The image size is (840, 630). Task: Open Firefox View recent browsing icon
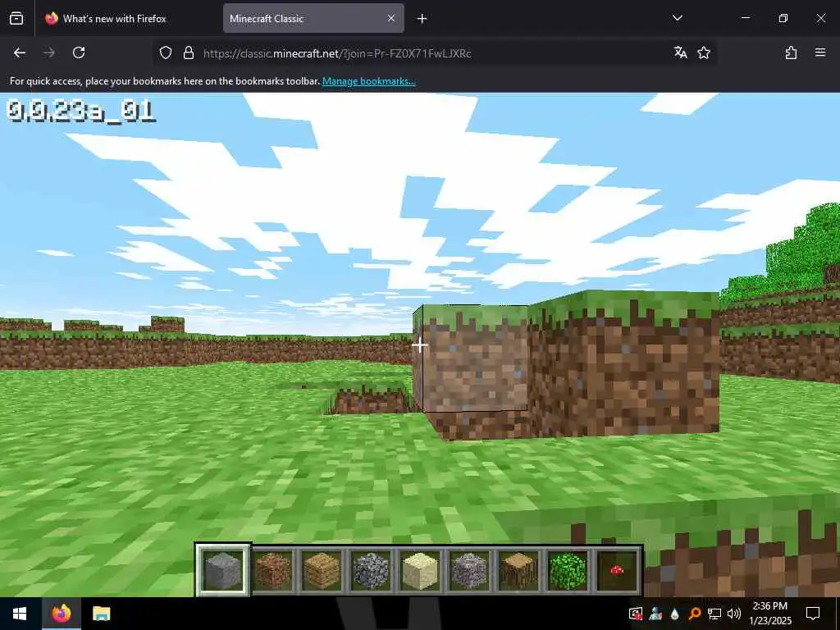click(16, 18)
